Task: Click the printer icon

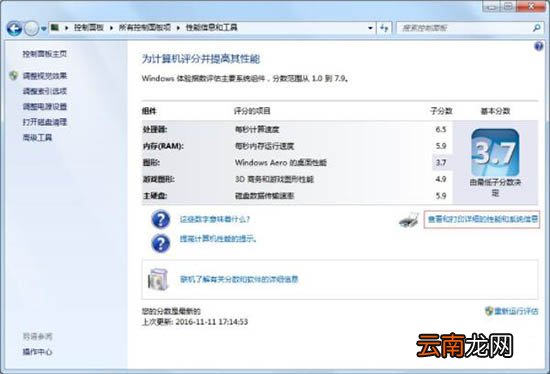Action: click(409, 220)
